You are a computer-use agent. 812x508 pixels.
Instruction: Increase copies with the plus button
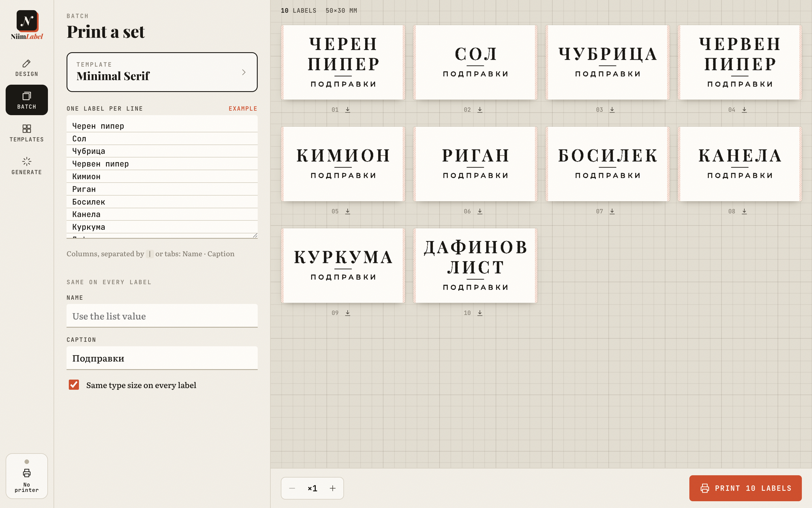point(332,488)
